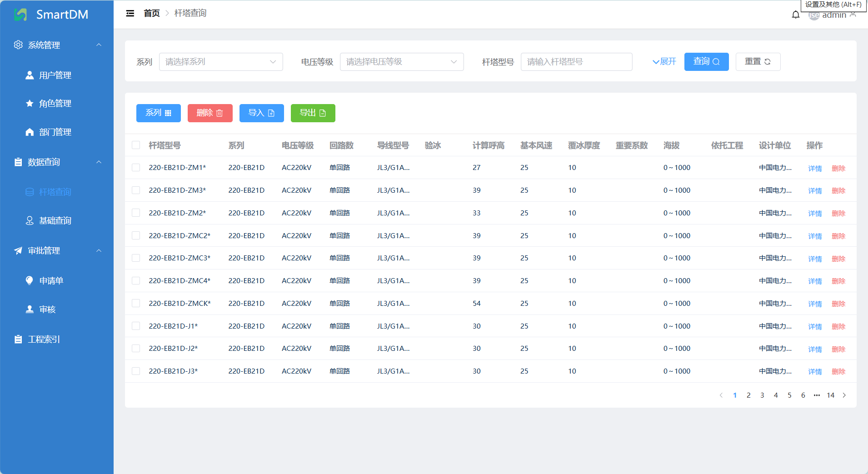Open 基础查询 menu item

57,220
